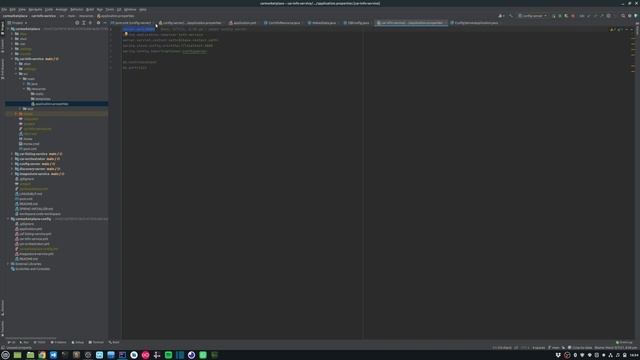Toggle the Favorites tool window button
The image size is (640, 360).
2,328
